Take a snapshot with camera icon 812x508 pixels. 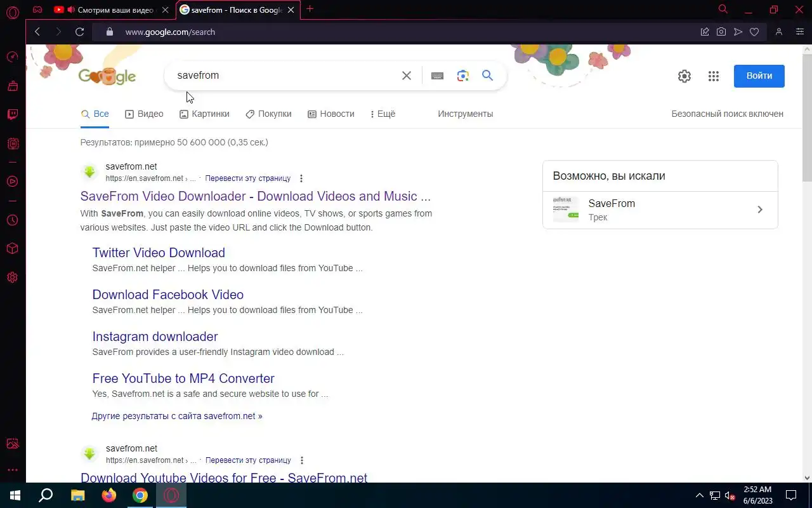coord(721,32)
